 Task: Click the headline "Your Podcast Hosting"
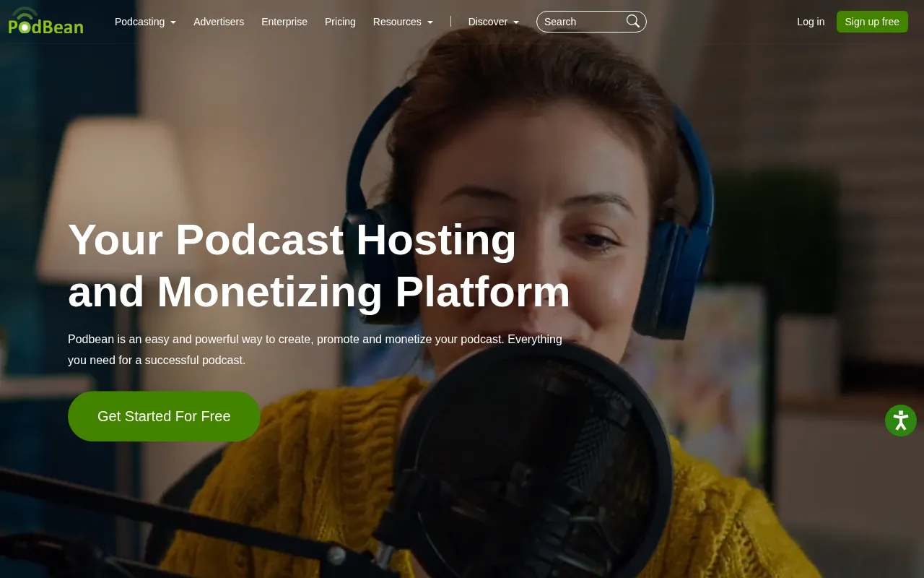point(292,239)
